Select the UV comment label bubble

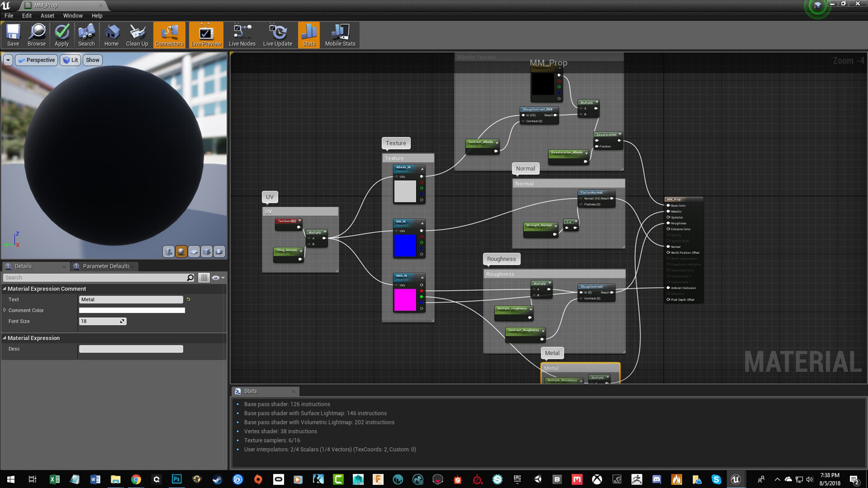coord(270,197)
